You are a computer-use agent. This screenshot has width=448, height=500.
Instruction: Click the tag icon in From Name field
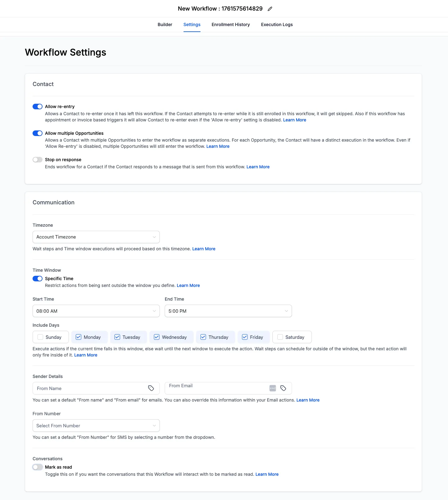(x=151, y=388)
